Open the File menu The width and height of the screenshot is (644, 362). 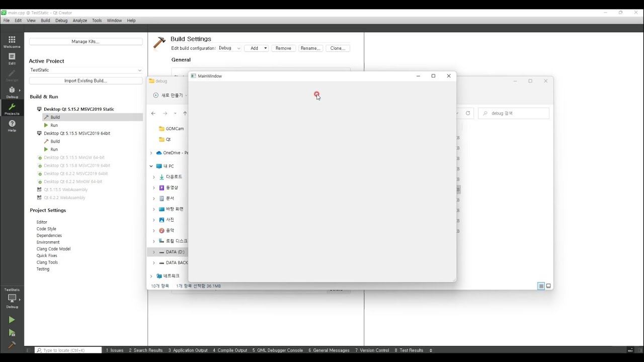(7, 21)
